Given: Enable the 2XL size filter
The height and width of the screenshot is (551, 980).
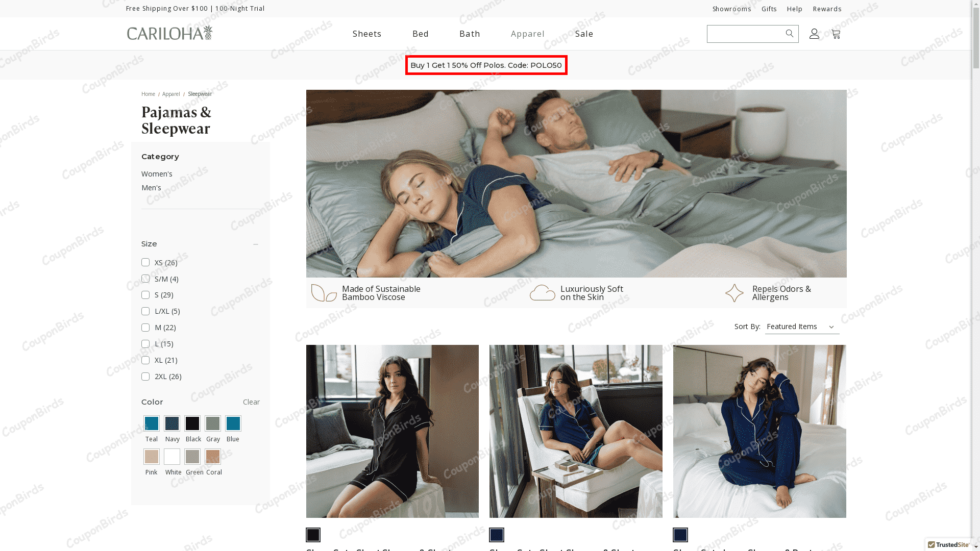Looking at the screenshot, I should 145,377.
